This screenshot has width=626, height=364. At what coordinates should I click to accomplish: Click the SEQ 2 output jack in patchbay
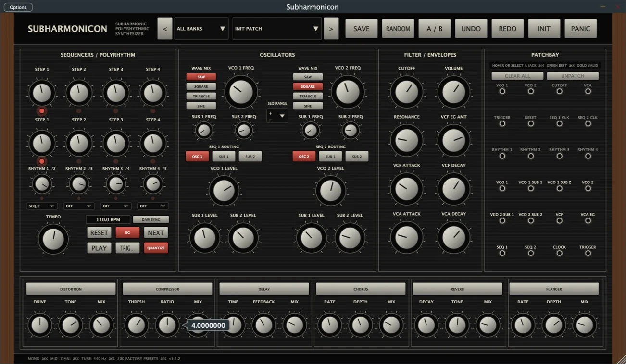tap(530, 253)
